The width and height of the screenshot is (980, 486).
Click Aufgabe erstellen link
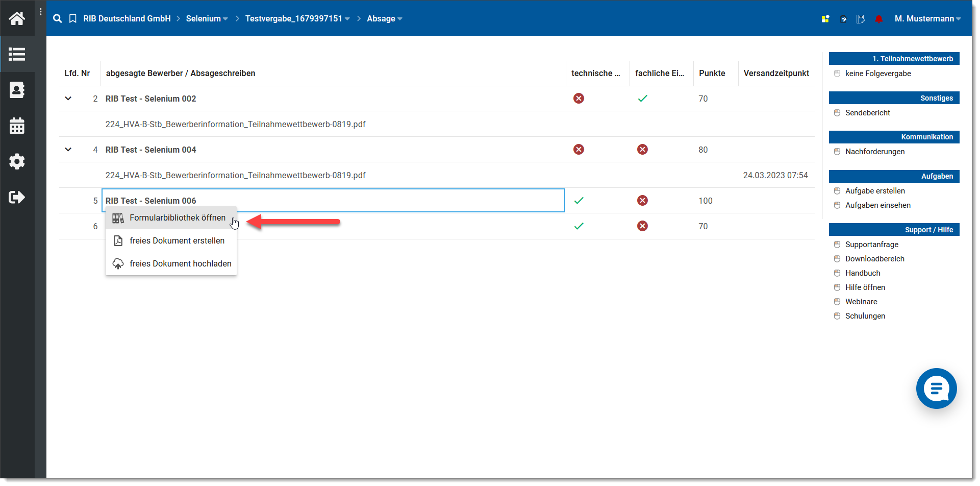pos(874,191)
